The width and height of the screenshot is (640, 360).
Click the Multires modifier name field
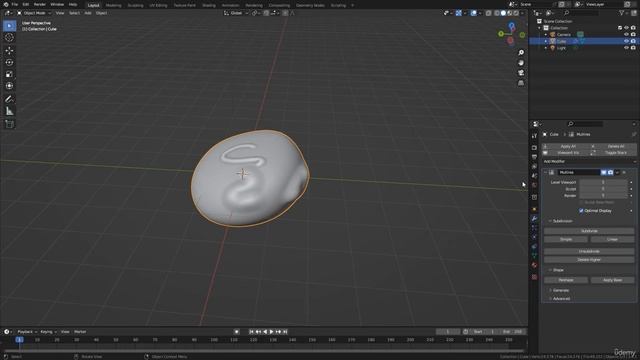(578, 173)
